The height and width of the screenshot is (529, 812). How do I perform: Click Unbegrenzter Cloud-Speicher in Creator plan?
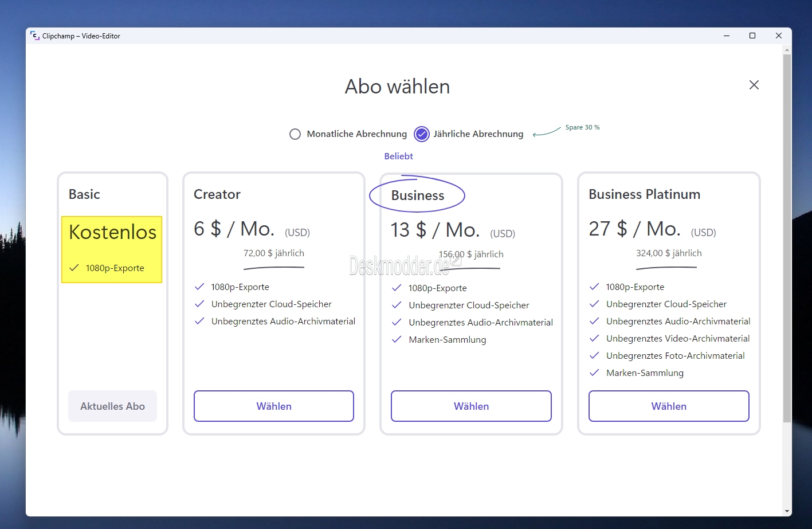pyautogui.click(x=272, y=304)
